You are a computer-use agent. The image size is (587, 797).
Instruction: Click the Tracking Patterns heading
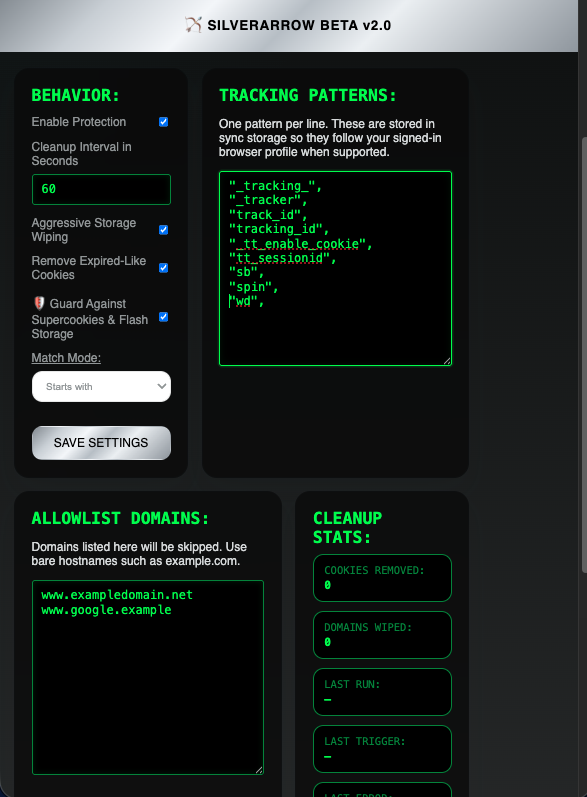click(307, 95)
